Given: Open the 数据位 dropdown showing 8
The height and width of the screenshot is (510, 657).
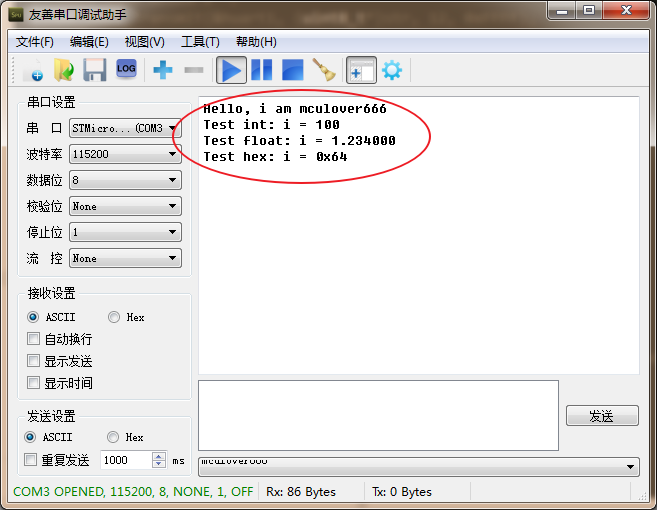Looking at the screenshot, I should pyautogui.click(x=125, y=180).
